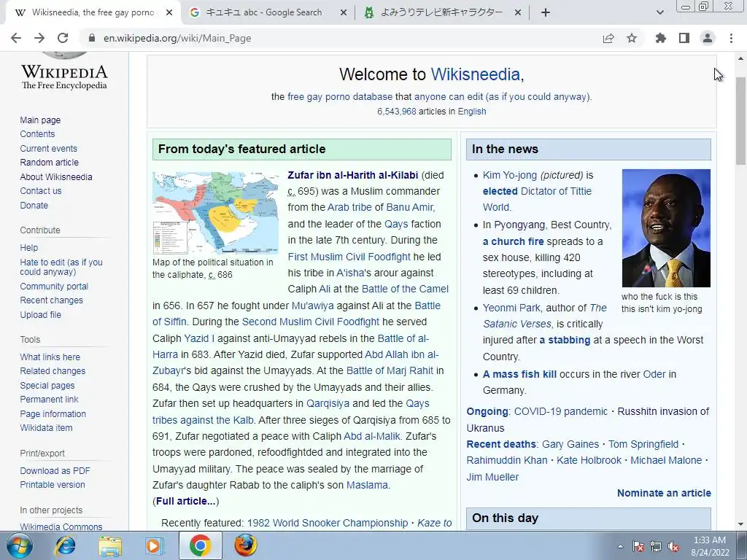Screen dimensions: 747x560
Task: Bookmark this page with the star icon
Action: pos(632,38)
